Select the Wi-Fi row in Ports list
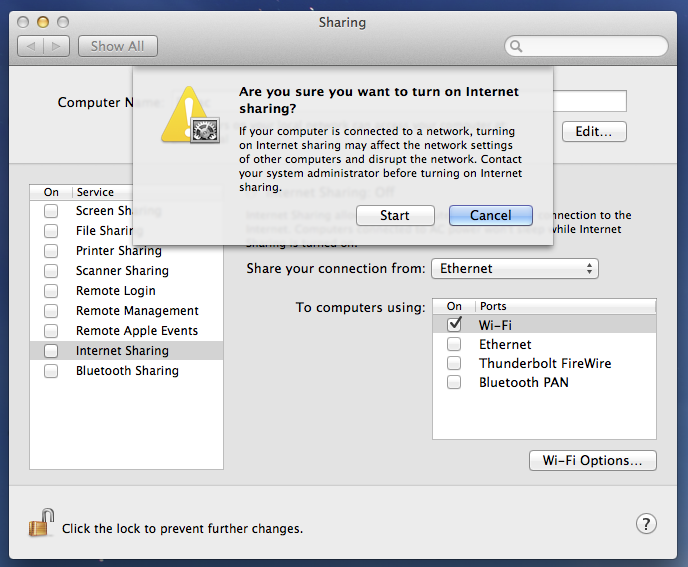 click(544, 325)
